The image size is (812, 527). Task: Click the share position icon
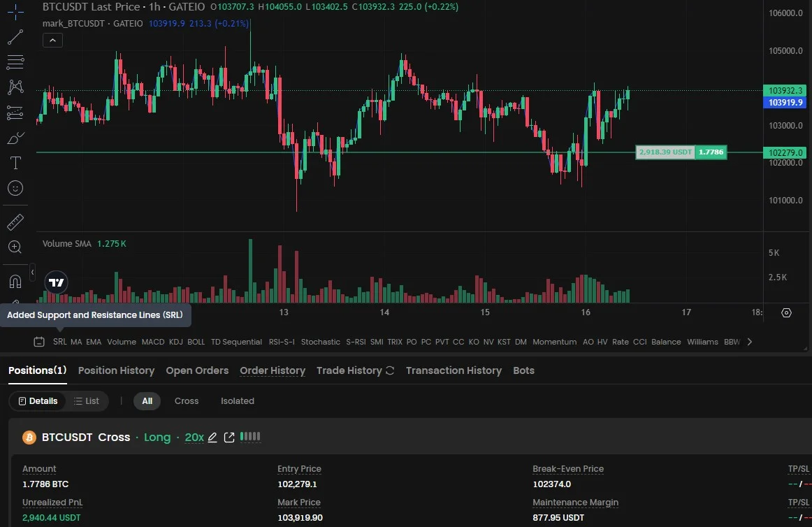click(x=229, y=438)
